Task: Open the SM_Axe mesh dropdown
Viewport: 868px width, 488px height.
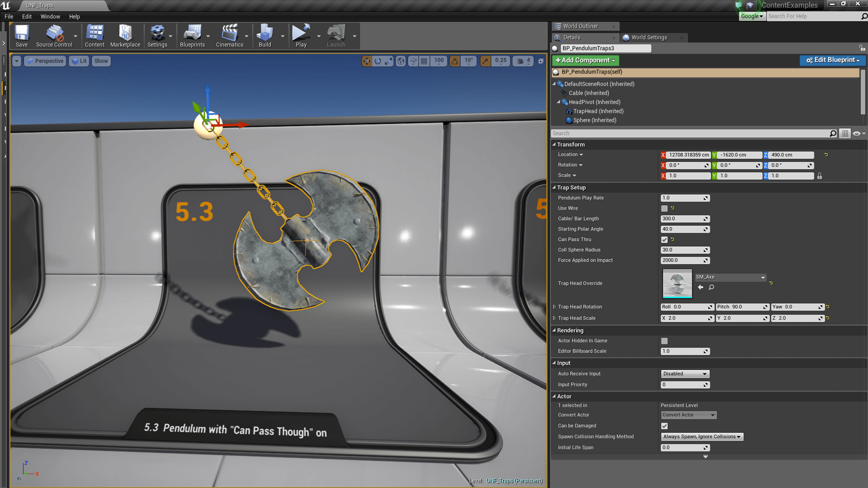Action: click(730, 277)
